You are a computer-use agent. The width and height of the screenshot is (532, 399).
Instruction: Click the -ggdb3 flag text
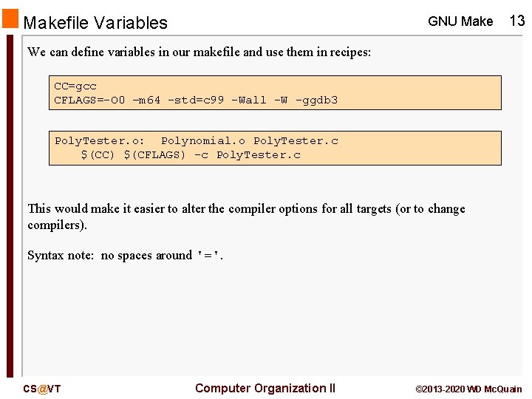pyautogui.click(x=316, y=100)
